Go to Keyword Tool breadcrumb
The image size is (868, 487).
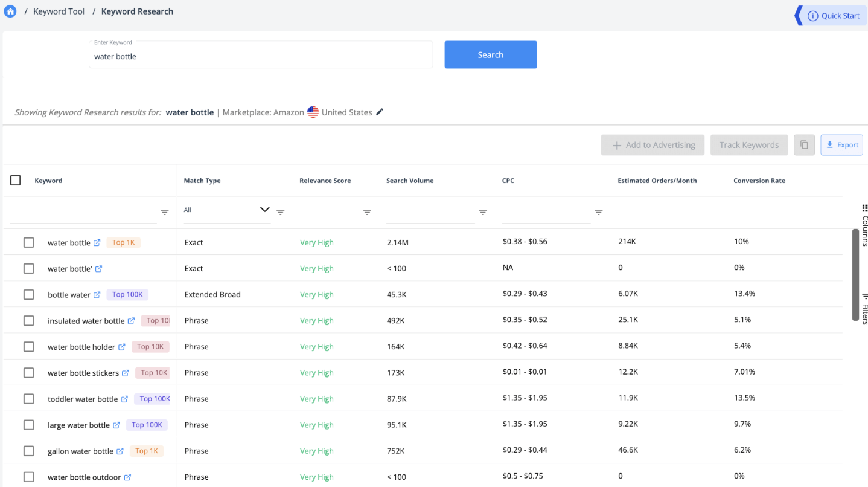59,11
